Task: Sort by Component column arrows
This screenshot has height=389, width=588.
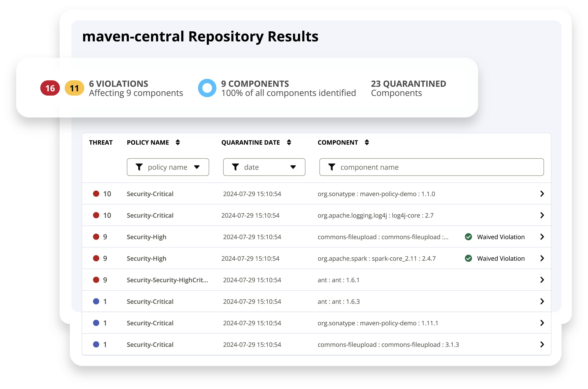Action: 367,142
